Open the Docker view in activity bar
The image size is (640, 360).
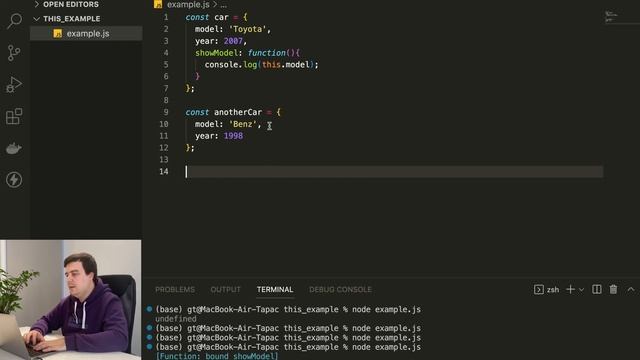[14, 148]
